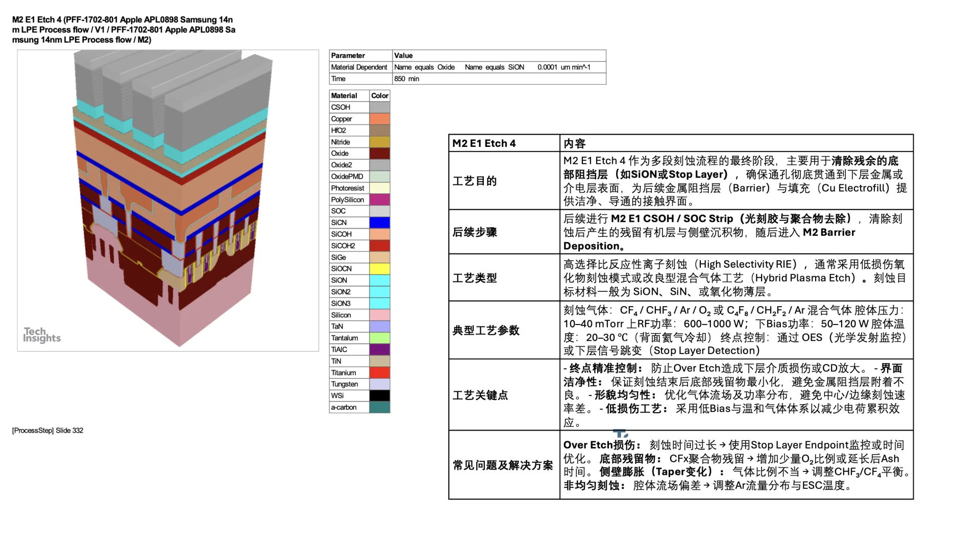This screenshot has height=551, width=980.
Task: Click the small blue icon above Over Etch row
Action: click(x=620, y=432)
